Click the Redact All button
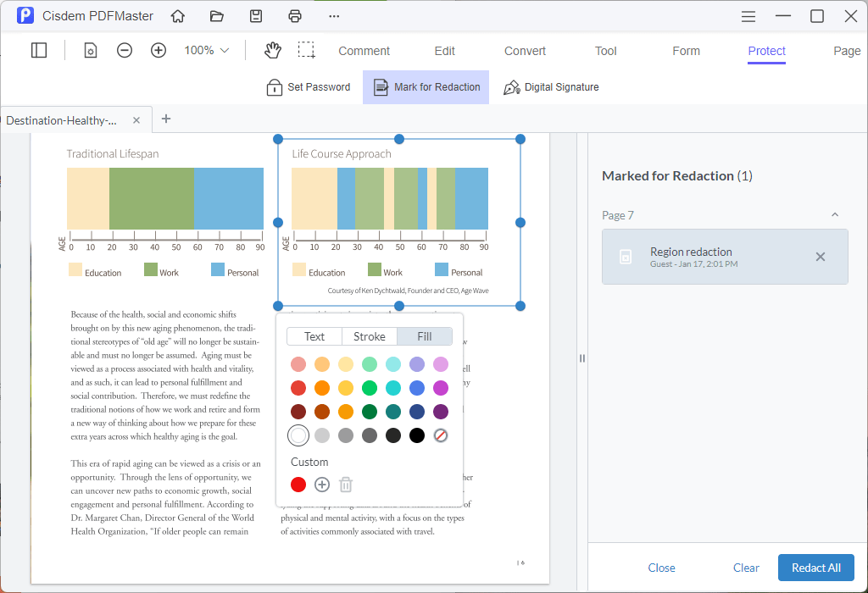 click(x=816, y=568)
